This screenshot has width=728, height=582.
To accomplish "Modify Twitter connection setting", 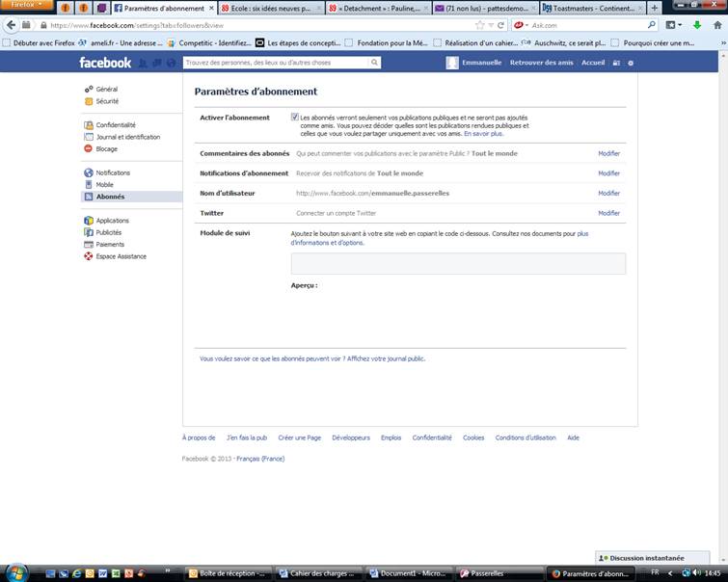I will click(x=608, y=214).
